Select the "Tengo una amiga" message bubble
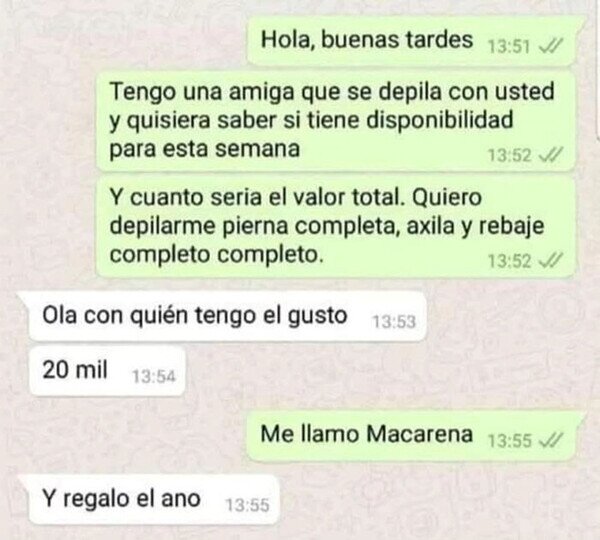This screenshot has width=600, height=540. (x=336, y=121)
